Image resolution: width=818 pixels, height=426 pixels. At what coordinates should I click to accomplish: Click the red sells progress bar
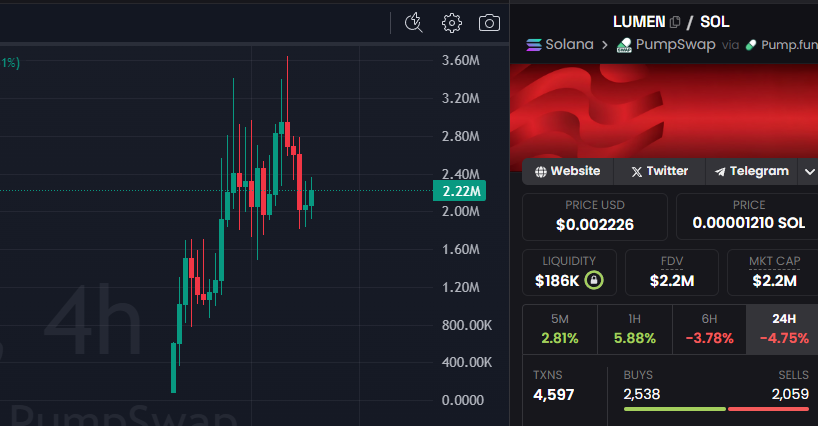coord(768,409)
